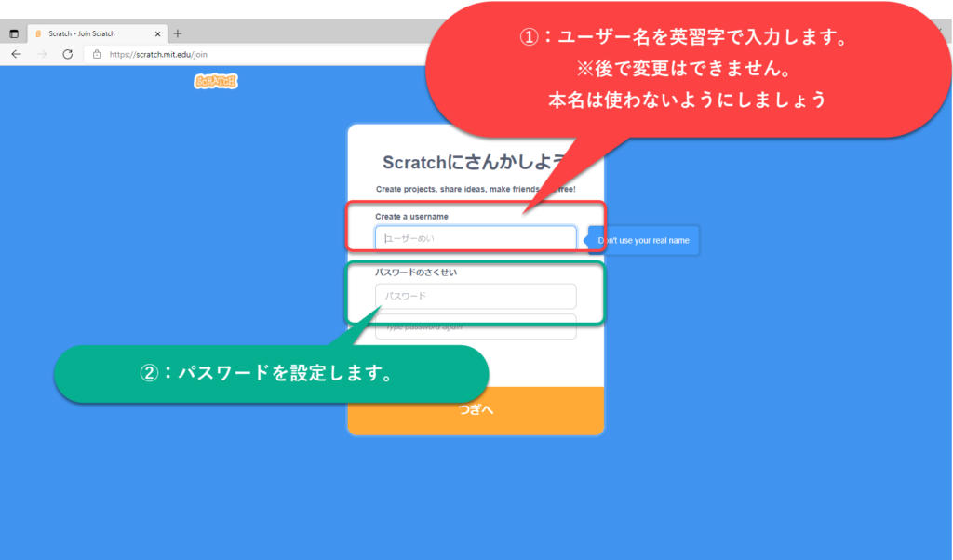View site info via the lock icon
This screenshot has width=953, height=560.
click(x=96, y=55)
